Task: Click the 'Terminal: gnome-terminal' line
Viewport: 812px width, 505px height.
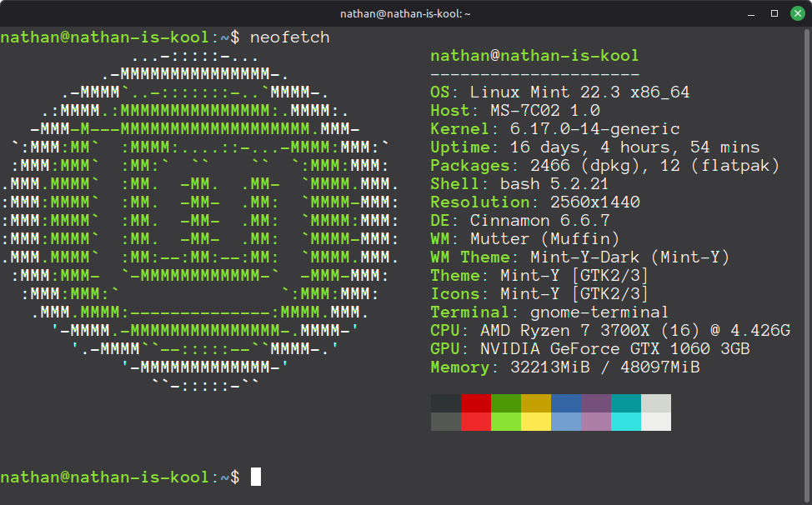Action: [549, 312]
